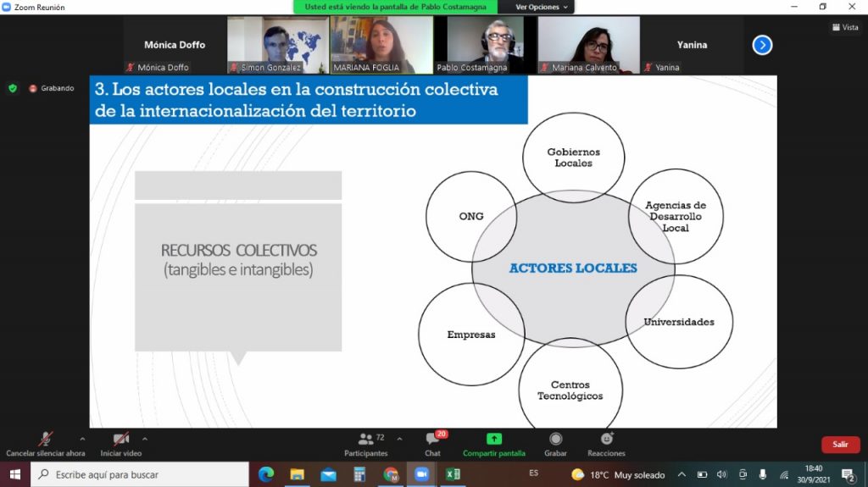Select Mariana Foglia's video thumbnail
Viewport: 868px width, 487px height.
(x=381, y=45)
